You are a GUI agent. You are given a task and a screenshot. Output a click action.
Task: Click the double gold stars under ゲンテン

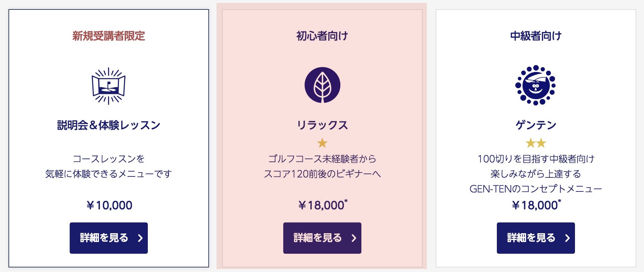tap(536, 143)
